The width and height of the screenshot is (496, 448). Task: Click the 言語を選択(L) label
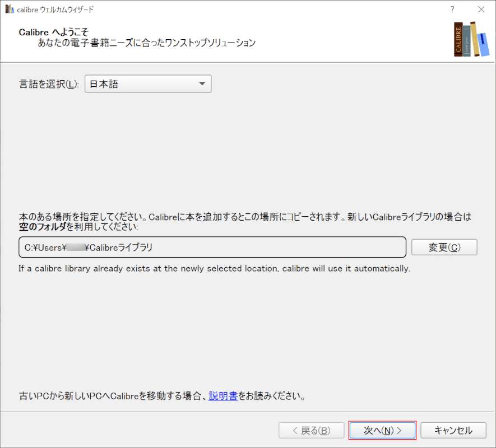pyautogui.click(x=49, y=84)
